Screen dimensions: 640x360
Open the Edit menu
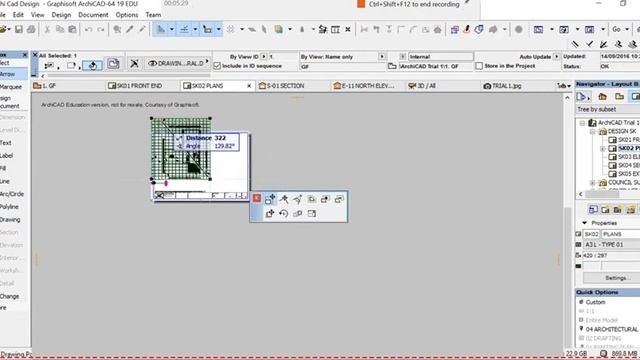click(x=18, y=15)
